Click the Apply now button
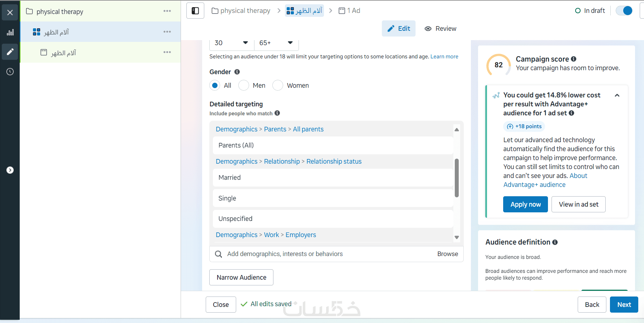This screenshot has height=323, width=644. (525, 204)
